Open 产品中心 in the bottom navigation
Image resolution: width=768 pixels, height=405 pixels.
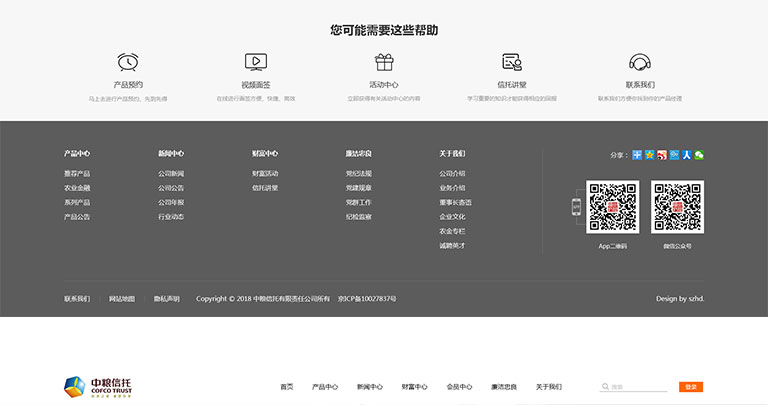(x=325, y=387)
